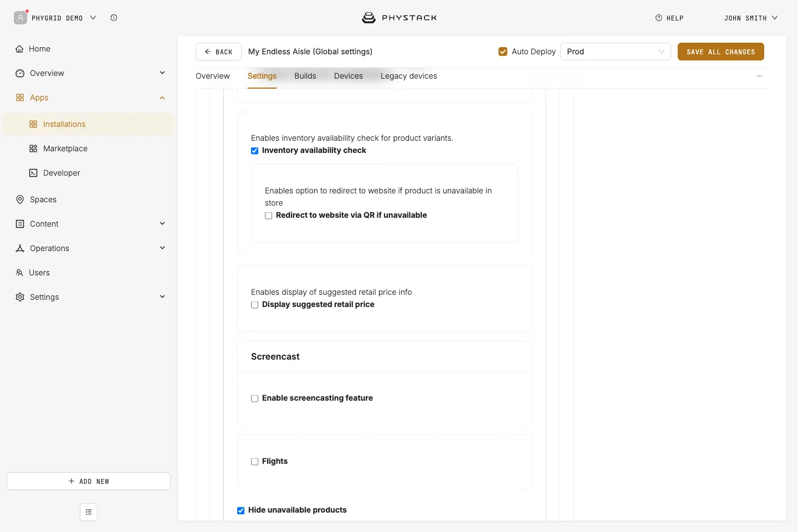
Task: Switch to the Builds tab
Action: (305, 76)
